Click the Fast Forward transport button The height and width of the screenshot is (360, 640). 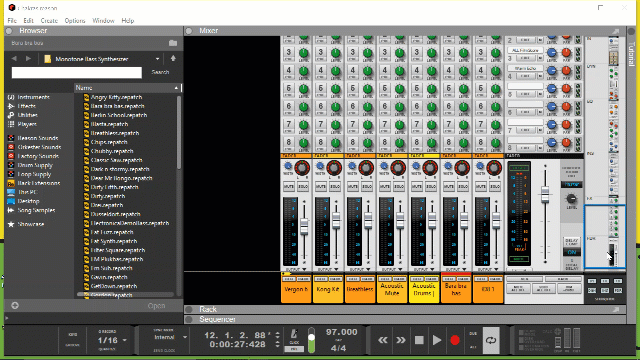click(400, 340)
